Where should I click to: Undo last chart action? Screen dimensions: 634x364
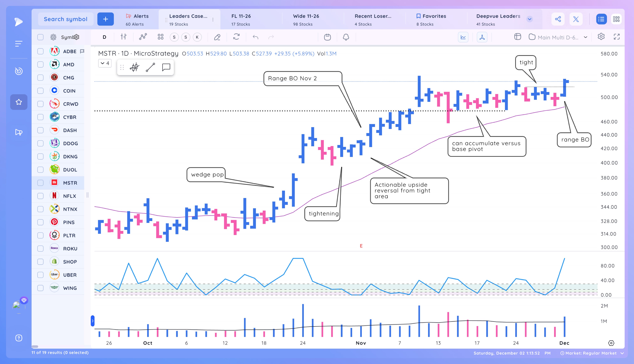click(x=255, y=37)
